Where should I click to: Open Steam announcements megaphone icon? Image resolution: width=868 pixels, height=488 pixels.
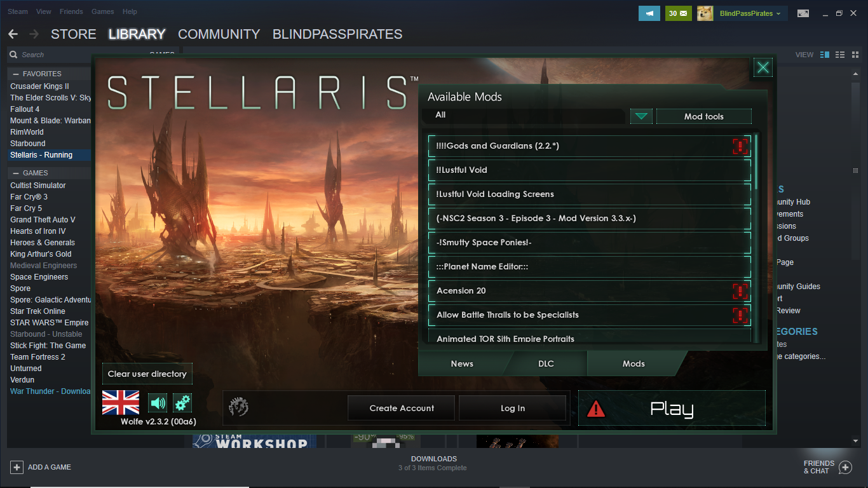(x=649, y=13)
